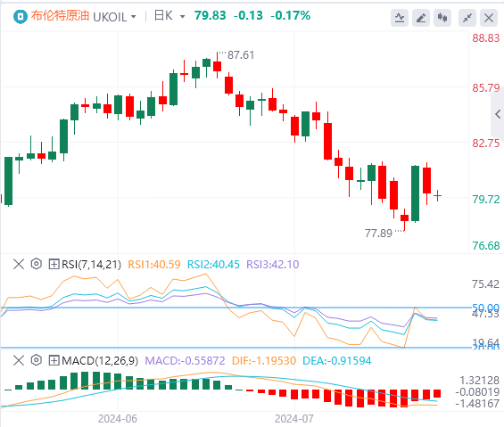Collapse chart with shrink arrows icon

click(467, 17)
